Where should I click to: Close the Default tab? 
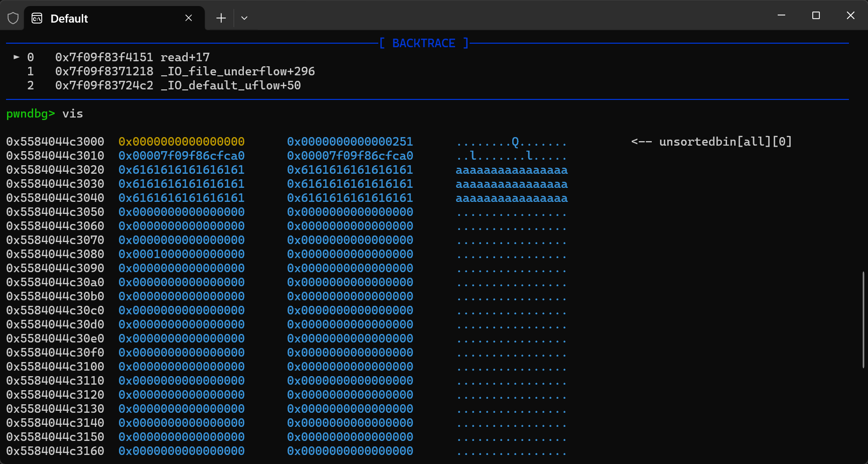189,18
